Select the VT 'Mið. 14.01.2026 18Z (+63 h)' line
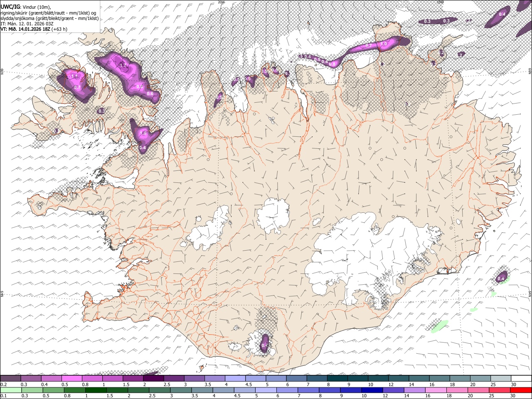The height and width of the screenshot is (399, 532). click(x=34, y=29)
